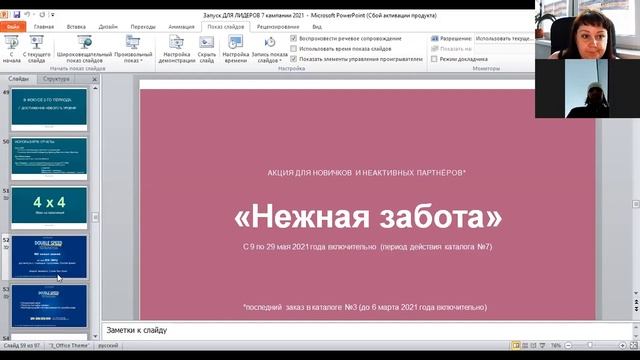Click the main editor scroll down arrow
Screen dimensions: 640x360
point(636,293)
